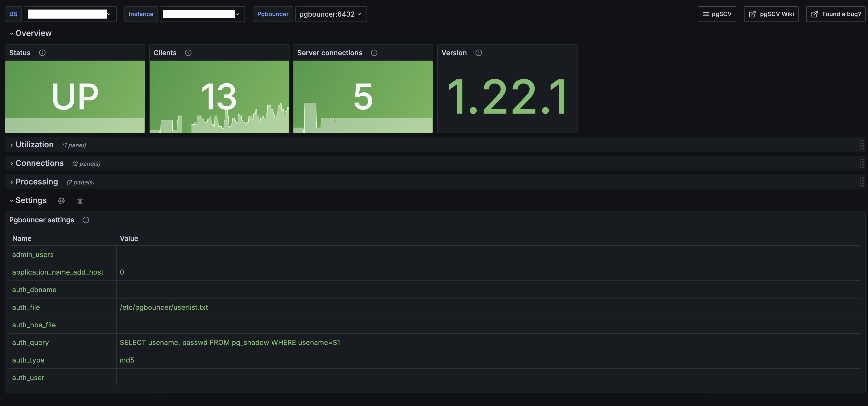Click the Name column header
The width and height of the screenshot is (868, 406).
click(x=22, y=238)
